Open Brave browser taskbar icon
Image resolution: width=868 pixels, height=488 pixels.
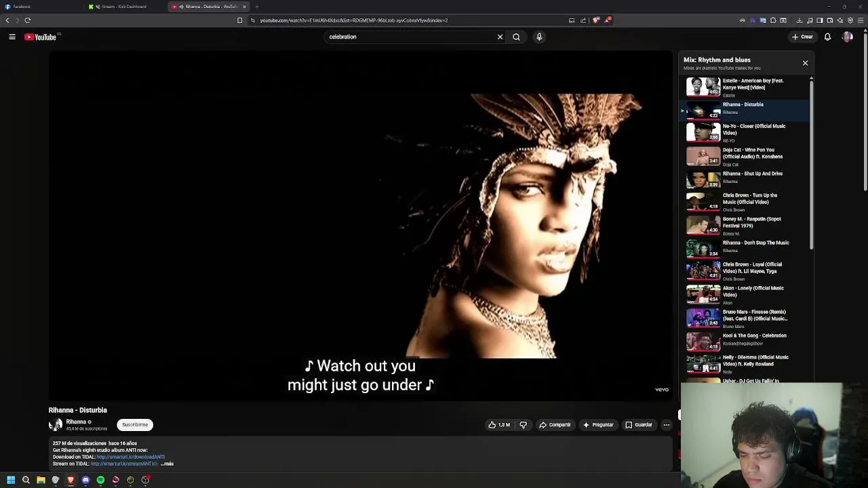point(71,480)
